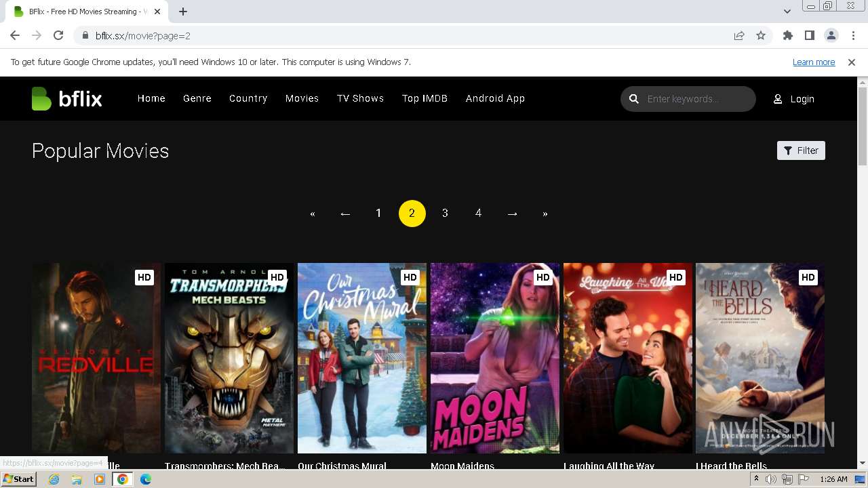Click the Login link

[x=802, y=99]
